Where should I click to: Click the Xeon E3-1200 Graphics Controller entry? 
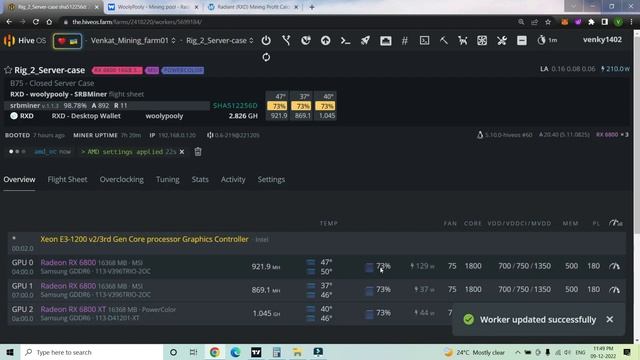click(144, 239)
